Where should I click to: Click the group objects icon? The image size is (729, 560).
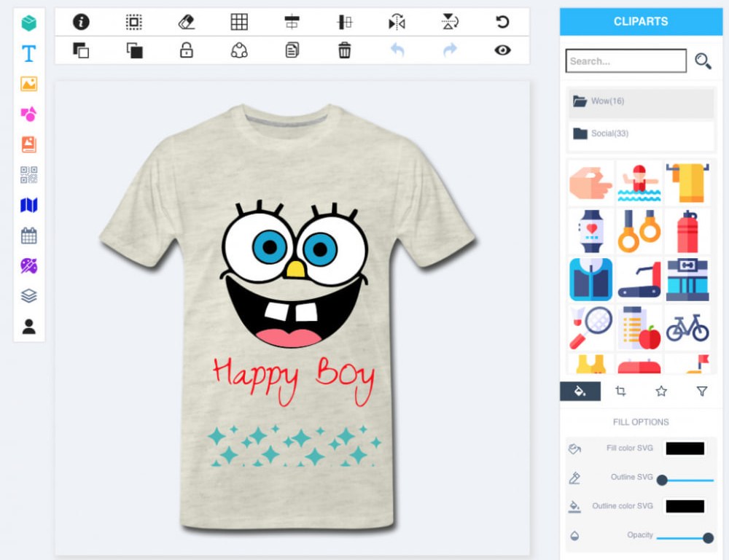pos(239,50)
